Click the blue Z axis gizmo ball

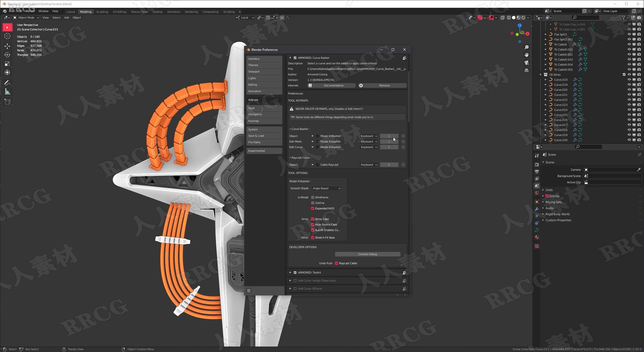pyautogui.click(x=520, y=25)
